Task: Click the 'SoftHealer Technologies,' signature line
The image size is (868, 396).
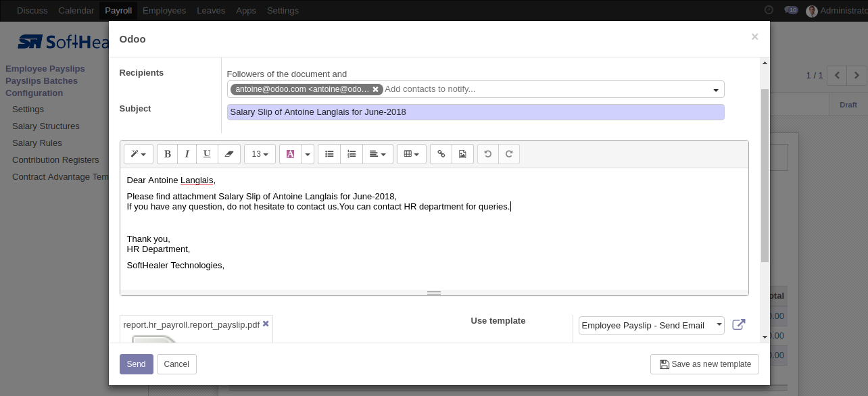Action: coord(176,266)
